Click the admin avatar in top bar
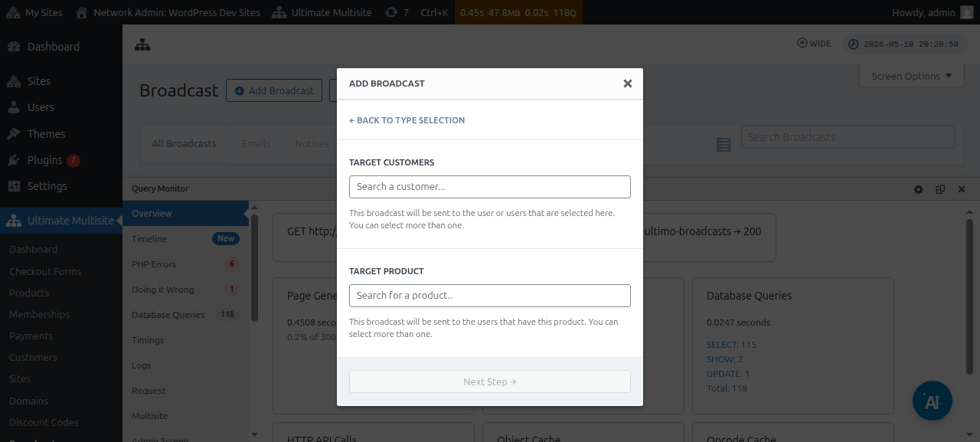Viewport: 980px width, 442px height. 967,12
